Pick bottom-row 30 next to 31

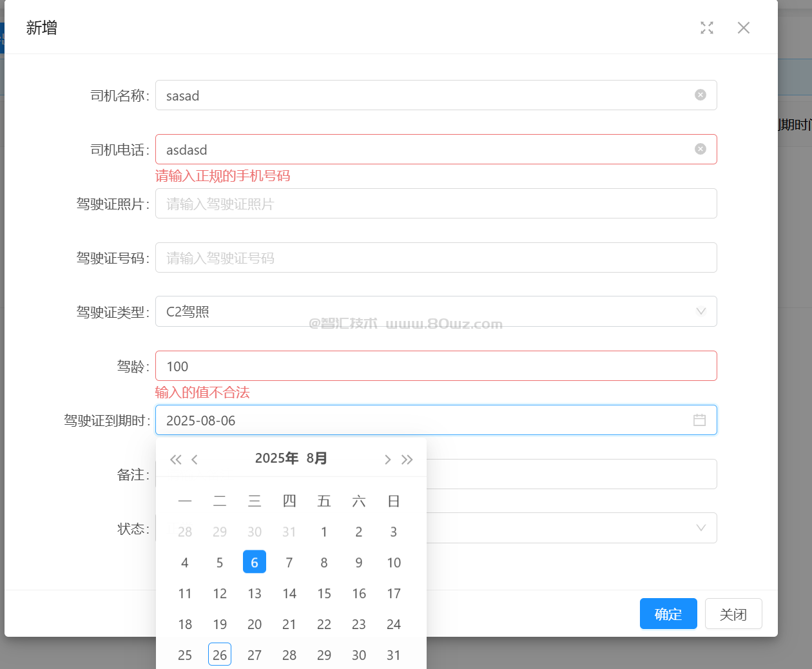(x=359, y=655)
